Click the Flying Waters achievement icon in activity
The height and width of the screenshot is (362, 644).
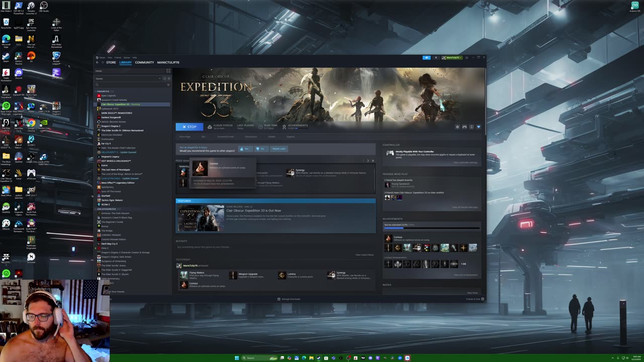[x=184, y=275]
